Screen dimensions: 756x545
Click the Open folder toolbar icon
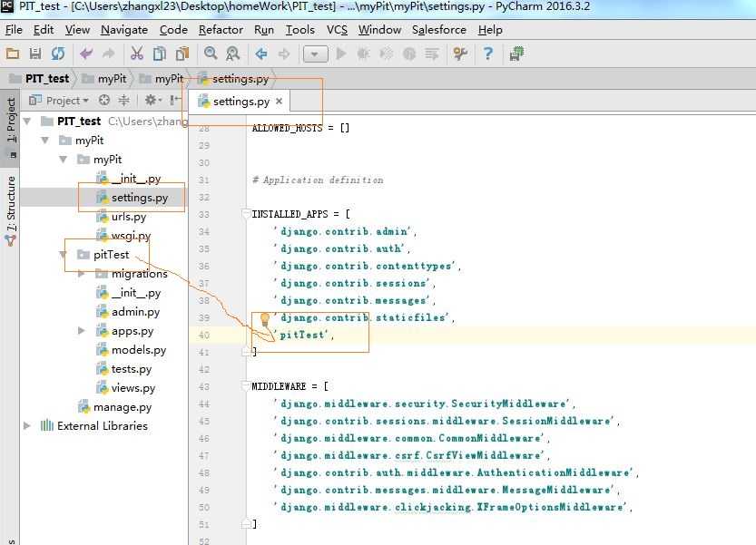coord(13,54)
